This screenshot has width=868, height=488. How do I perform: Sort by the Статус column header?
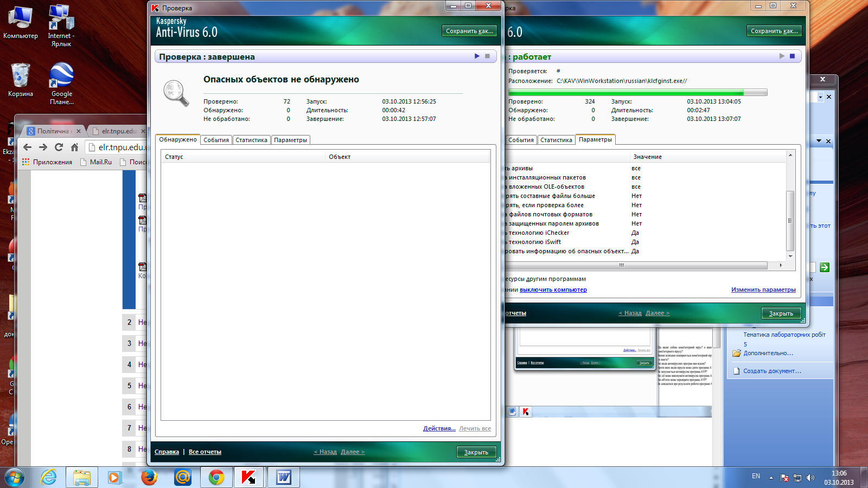coord(243,157)
